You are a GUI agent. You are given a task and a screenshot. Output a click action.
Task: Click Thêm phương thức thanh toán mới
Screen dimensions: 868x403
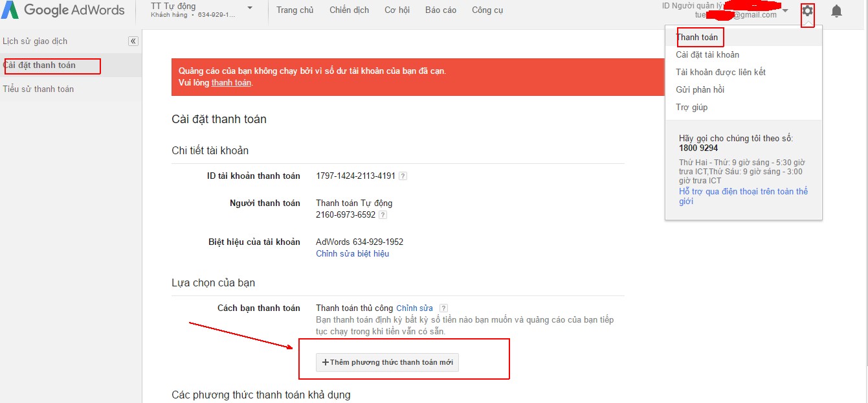(x=386, y=362)
